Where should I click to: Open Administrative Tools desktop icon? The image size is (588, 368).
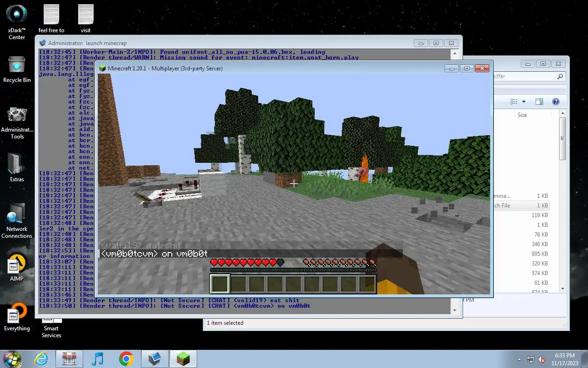tap(17, 123)
